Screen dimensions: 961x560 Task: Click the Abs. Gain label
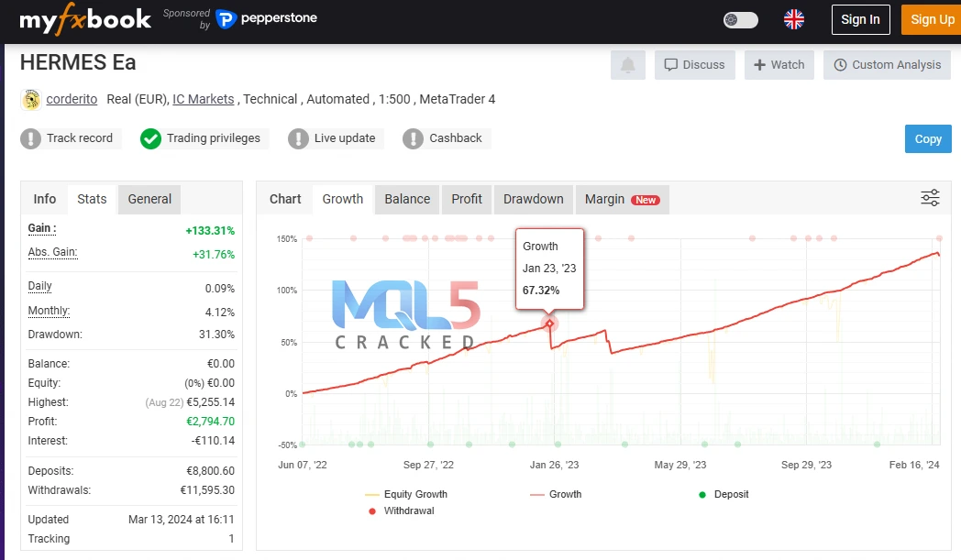(x=52, y=252)
